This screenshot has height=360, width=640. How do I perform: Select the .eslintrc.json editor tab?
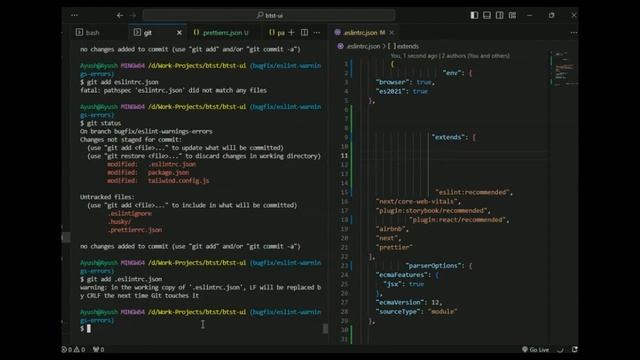point(360,33)
